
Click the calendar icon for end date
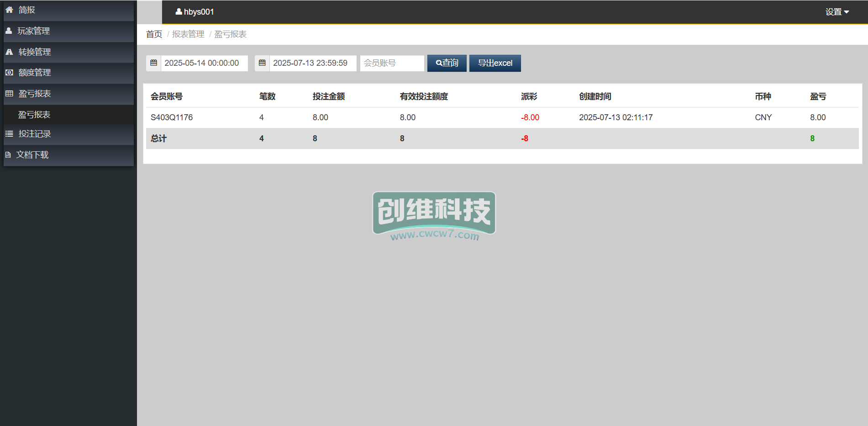pyautogui.click(x=262, y=63)
